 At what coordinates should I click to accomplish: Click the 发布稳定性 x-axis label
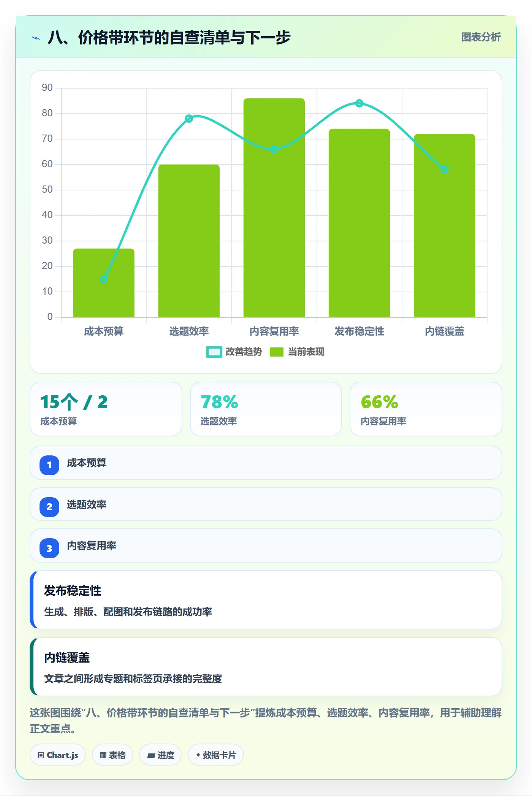359,331
